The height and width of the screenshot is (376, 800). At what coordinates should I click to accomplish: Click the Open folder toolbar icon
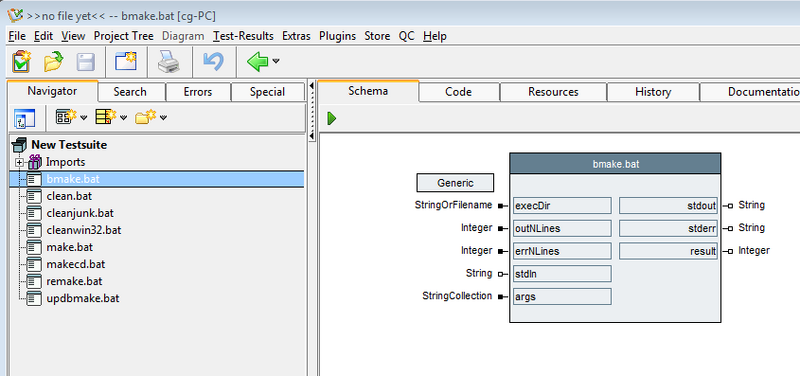[54, 62]
